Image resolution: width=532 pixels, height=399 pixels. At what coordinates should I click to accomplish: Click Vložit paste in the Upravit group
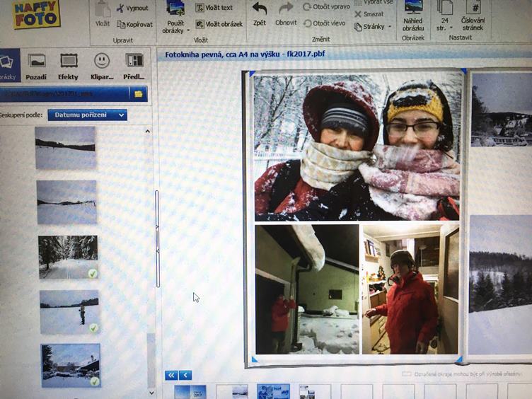point(103,13)
